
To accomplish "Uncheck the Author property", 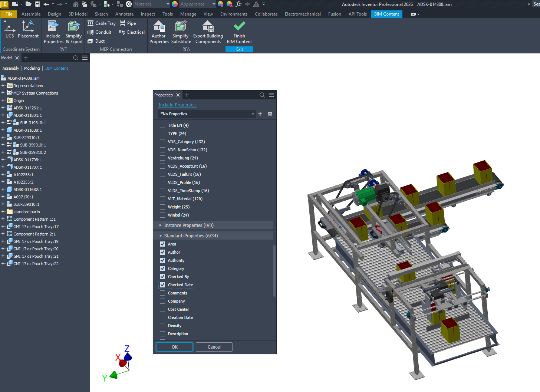I will [x=162, y=252].
